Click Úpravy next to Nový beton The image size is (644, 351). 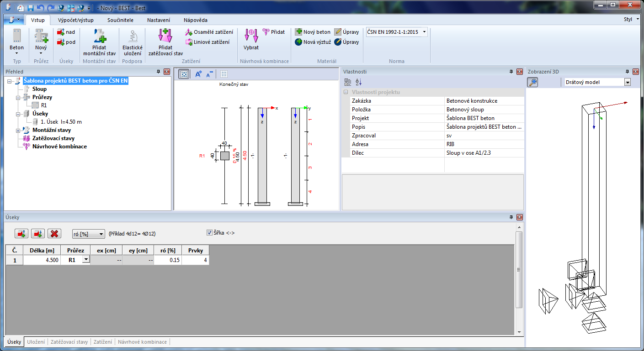(x=346, y=32)
